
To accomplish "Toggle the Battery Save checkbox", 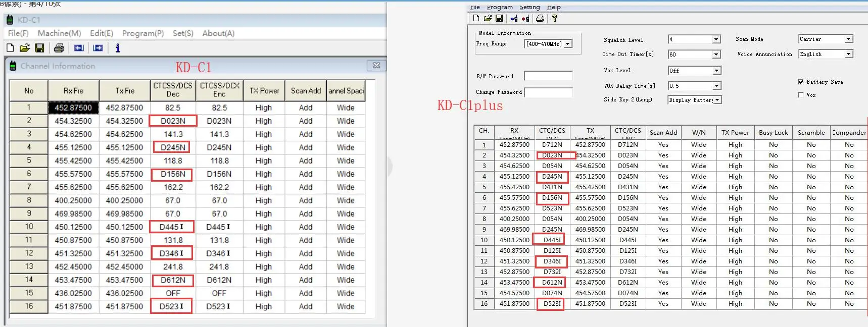I will (801, 82).
